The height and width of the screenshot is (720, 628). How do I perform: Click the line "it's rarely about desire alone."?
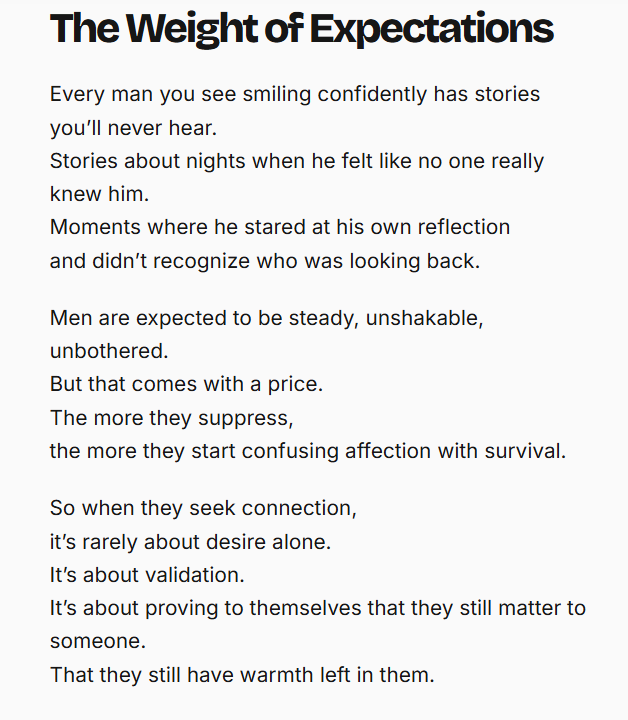190,541
